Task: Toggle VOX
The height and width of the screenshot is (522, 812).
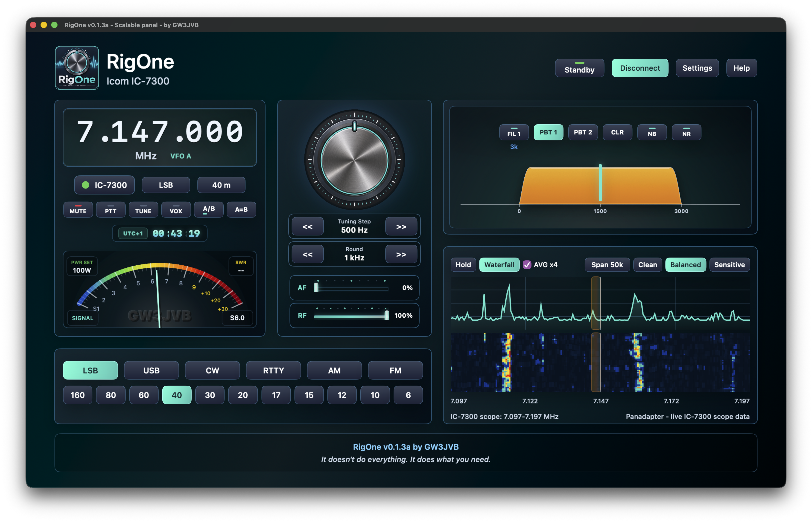Action: tap(176, 209)
